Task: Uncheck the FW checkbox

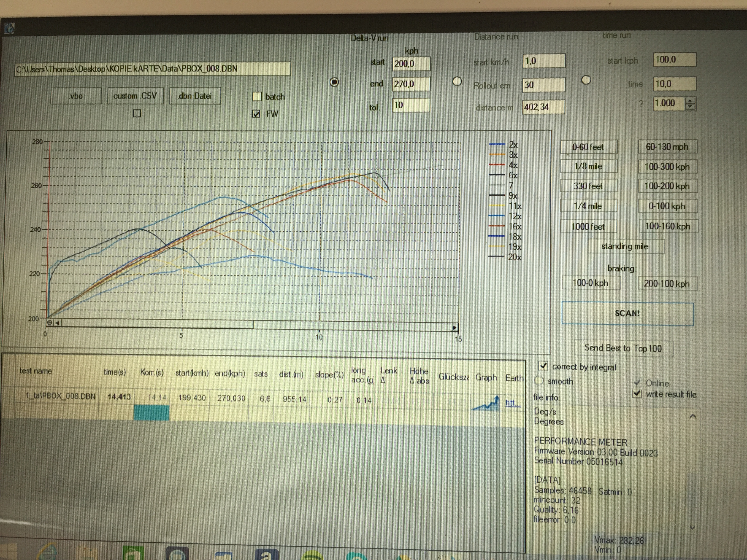Action: 256,114
